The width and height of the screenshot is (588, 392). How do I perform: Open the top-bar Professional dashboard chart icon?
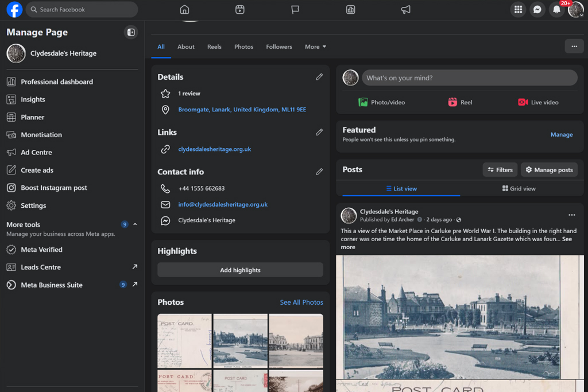pyautogui.click(x=351, y=9)
